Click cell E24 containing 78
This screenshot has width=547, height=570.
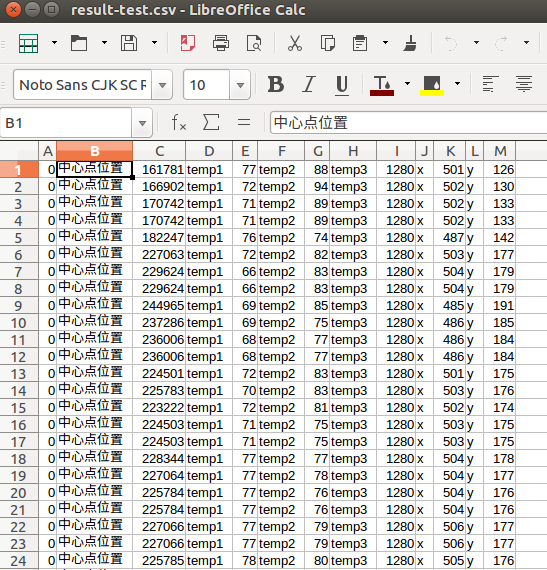[x=245, y=561]
